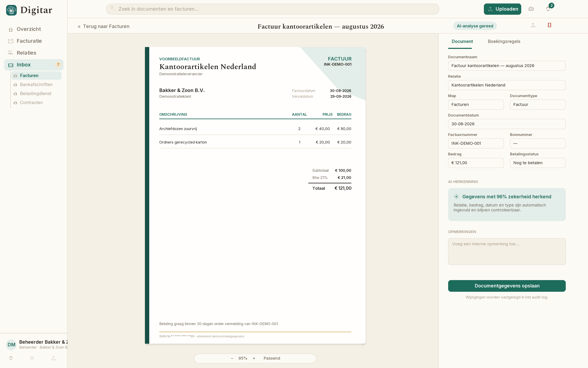Open the notifications bell with badge 2
The height and width of the screenshot is (368, 588).
pos(548,9)
